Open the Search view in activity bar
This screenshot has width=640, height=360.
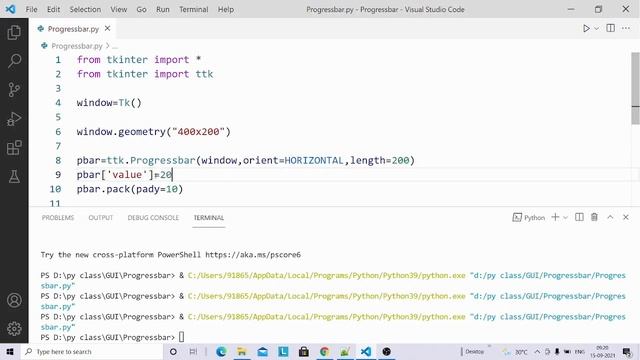14,61
